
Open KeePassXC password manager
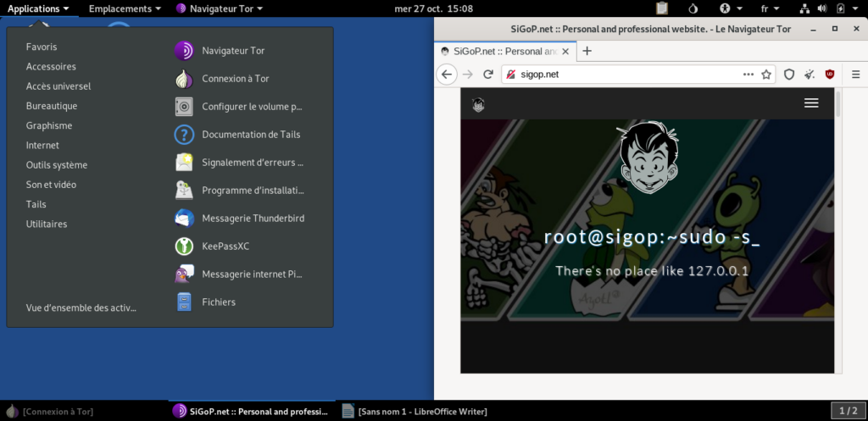[x=225, y=247]
